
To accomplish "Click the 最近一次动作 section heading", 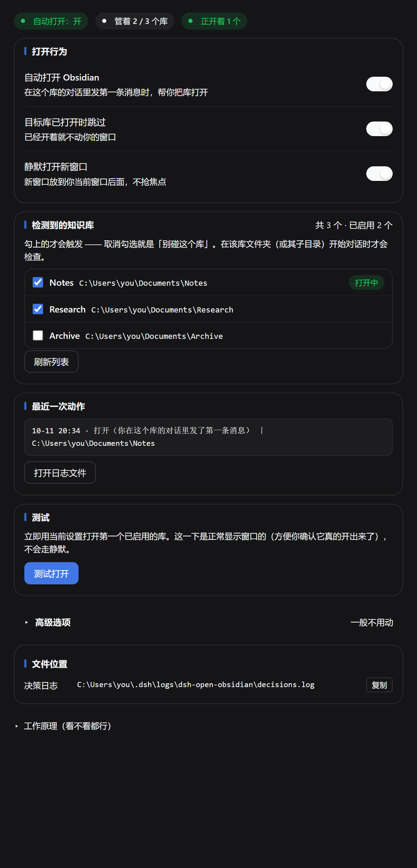I will pos(58,406).
